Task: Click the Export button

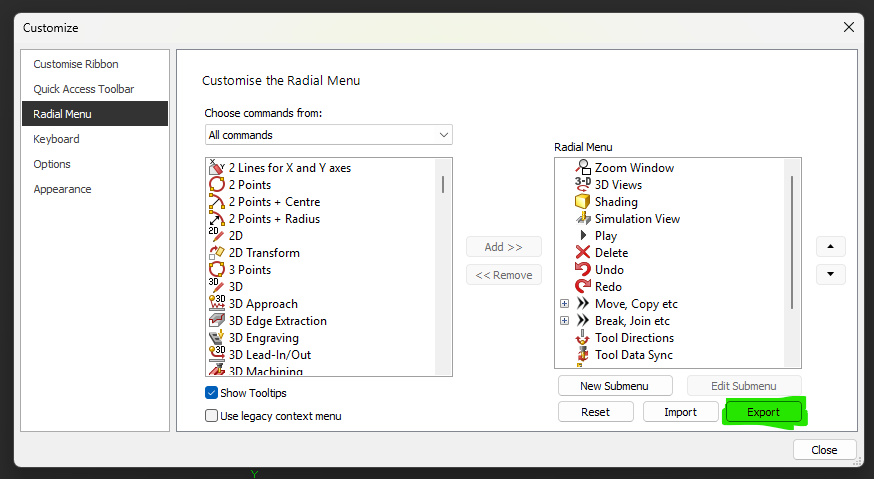Action: 764,412
